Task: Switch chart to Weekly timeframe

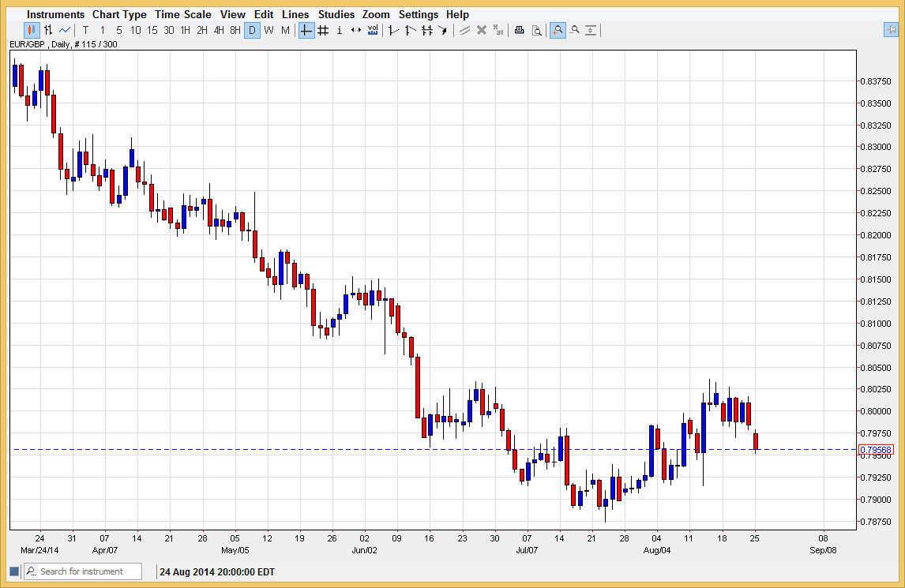Action: [268, 30]
